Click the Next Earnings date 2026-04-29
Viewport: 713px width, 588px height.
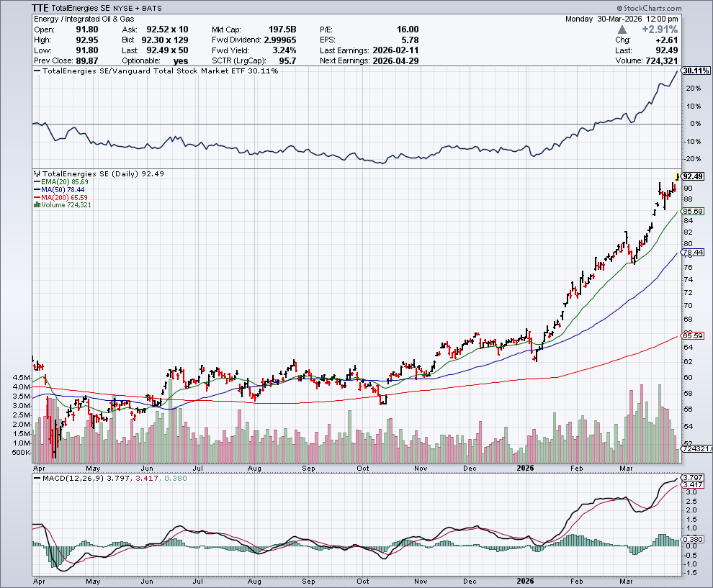pos(395,61)
